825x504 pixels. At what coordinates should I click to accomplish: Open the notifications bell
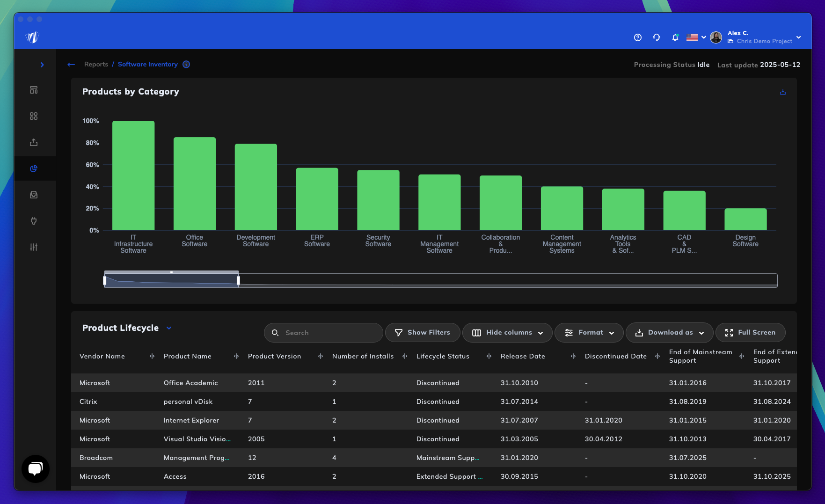coord(675,37)
